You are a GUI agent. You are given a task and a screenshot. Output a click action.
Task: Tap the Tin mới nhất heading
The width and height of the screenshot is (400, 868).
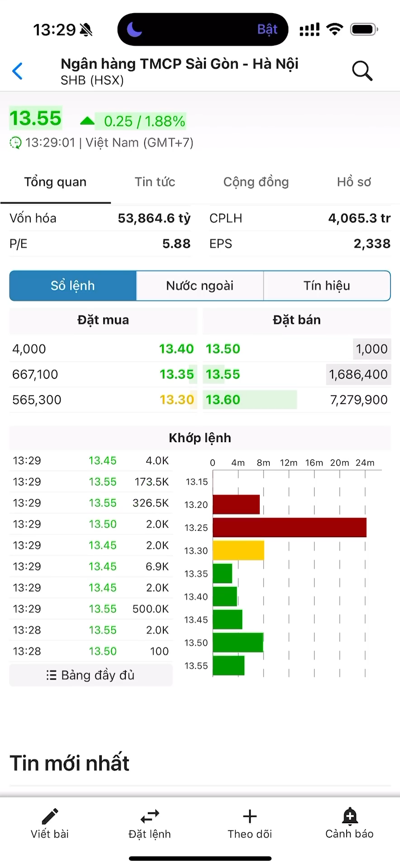(70, 763)
